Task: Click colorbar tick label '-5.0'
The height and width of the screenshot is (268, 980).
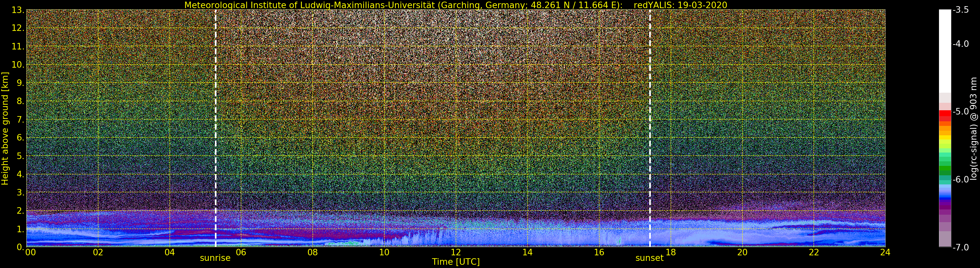Action: pyautogui.click(x=960, y=111)
